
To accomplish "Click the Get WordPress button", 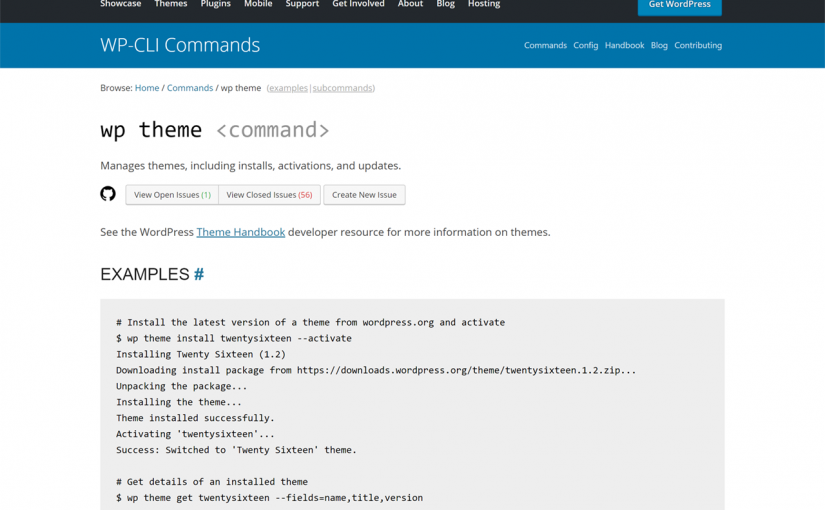I will pos(679,5).
